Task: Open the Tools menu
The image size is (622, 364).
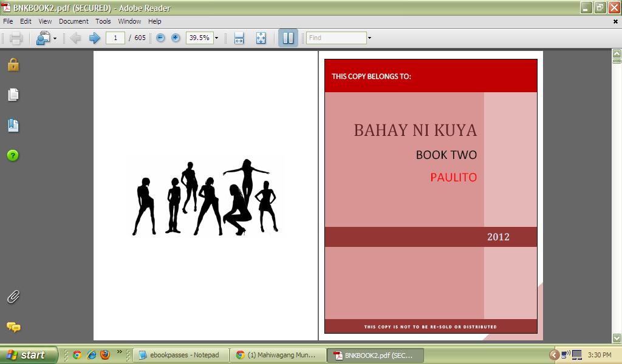Action: (x=103, y=21)
